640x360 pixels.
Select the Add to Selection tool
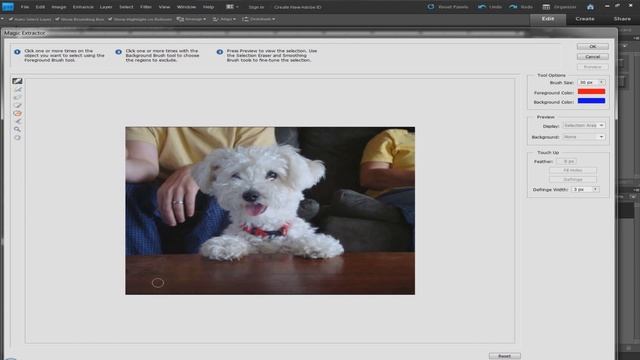17,105
